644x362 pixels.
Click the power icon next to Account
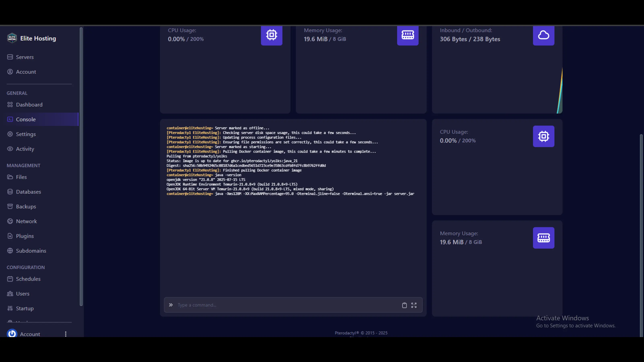tap(12, 333)
